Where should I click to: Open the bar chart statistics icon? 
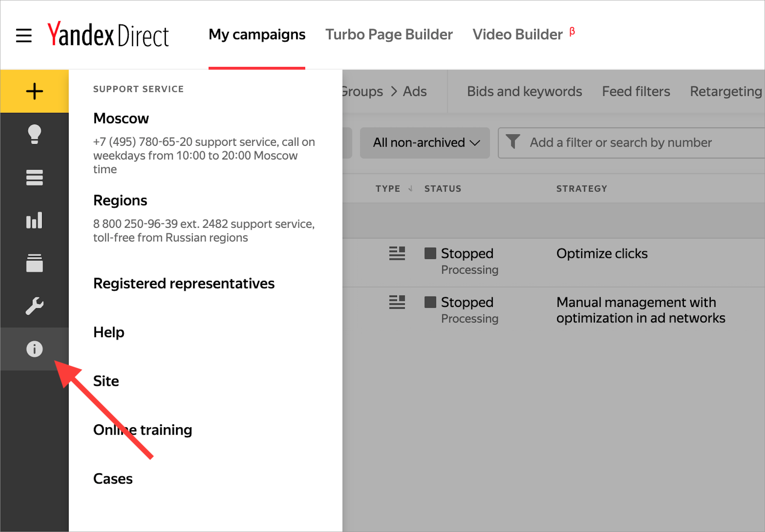point(34,220)
